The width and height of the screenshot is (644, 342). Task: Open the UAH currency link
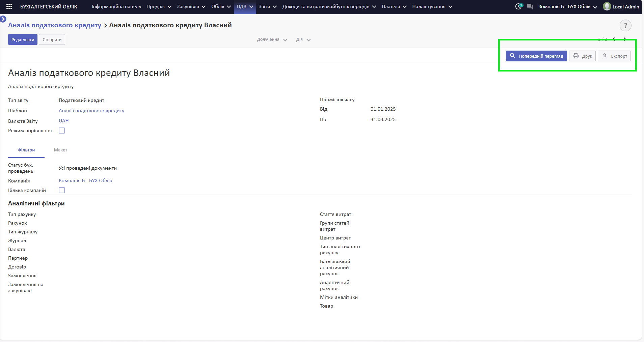63,121
